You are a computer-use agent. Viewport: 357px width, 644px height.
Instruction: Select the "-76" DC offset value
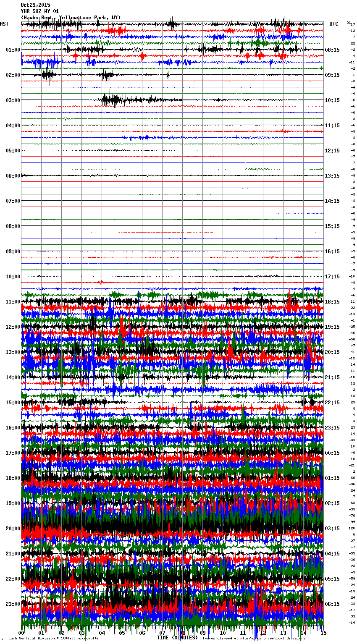click(352, 516)
